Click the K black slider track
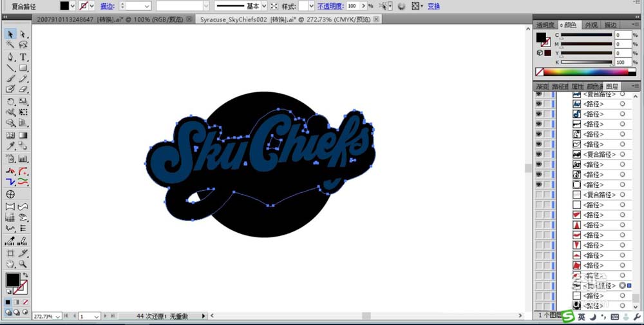Viewport: 644px width, 325px height. click(x=586, y=62)
